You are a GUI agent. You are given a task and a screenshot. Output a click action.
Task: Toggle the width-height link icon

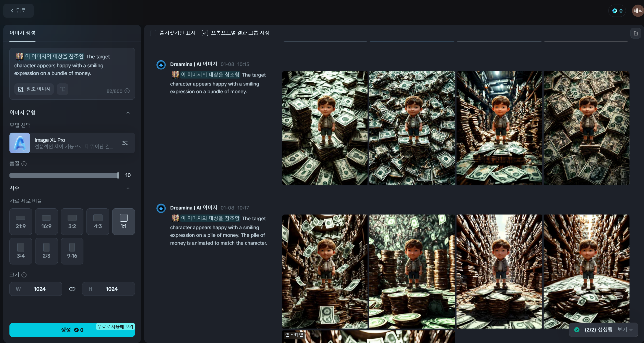tap(72, 289)
